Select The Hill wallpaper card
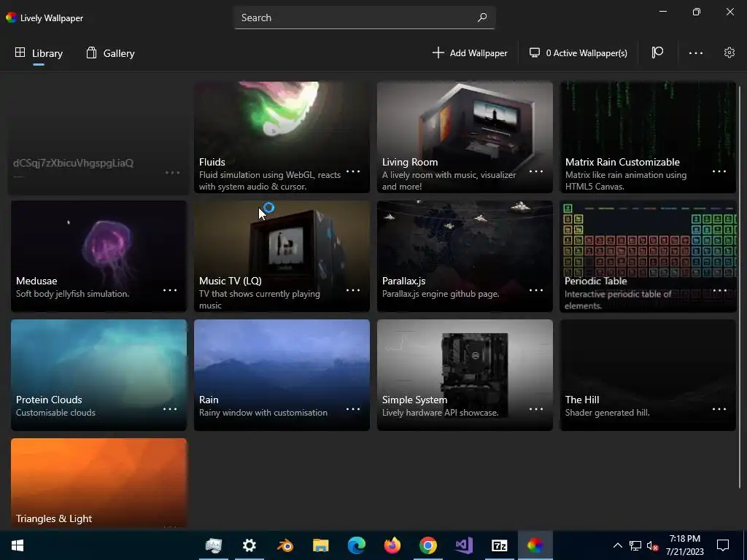This screenshot has height=560, width=747. tap(648, 375)
